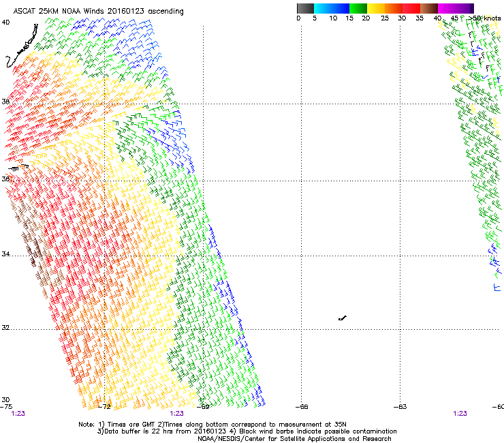Click the longitude label "-75"
504x443 pixels.
[6, 407]
